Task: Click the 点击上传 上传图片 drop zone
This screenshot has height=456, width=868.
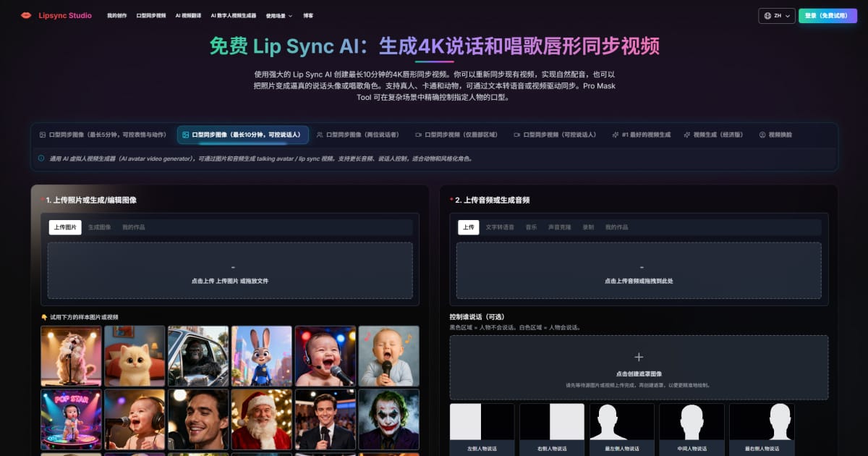Action: 230,271
